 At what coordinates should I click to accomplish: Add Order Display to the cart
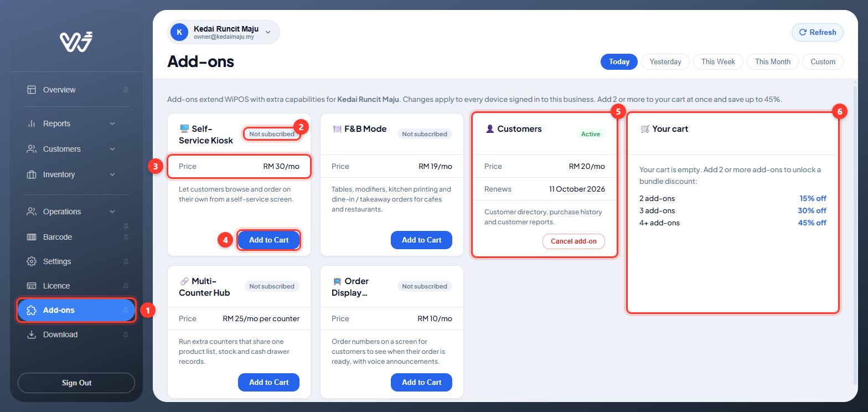[x=421, y=382]
